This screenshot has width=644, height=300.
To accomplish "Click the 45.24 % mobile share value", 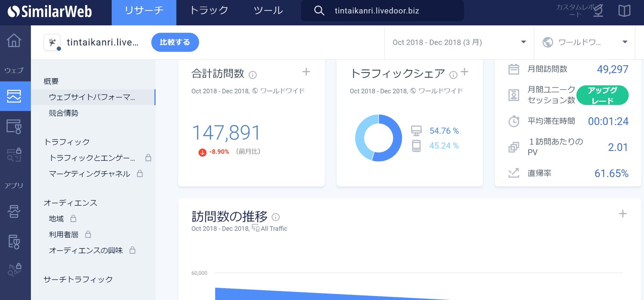I will tap(444, 146).
